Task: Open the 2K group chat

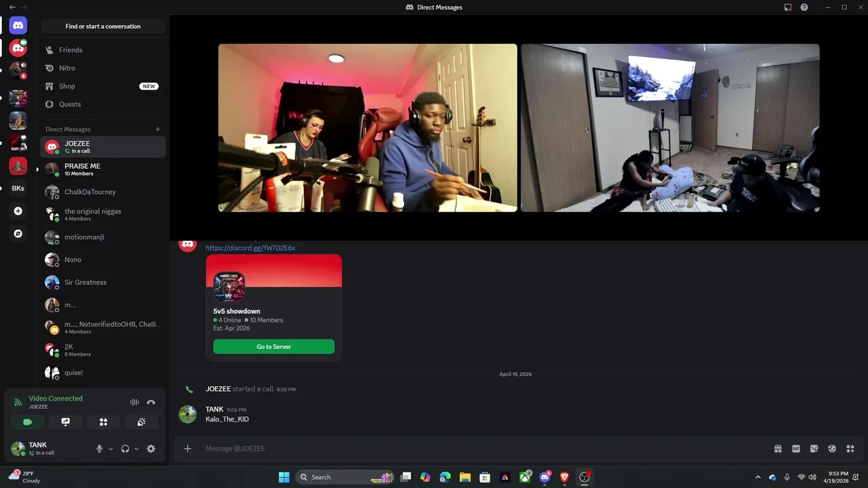Action: coord(103,350)
